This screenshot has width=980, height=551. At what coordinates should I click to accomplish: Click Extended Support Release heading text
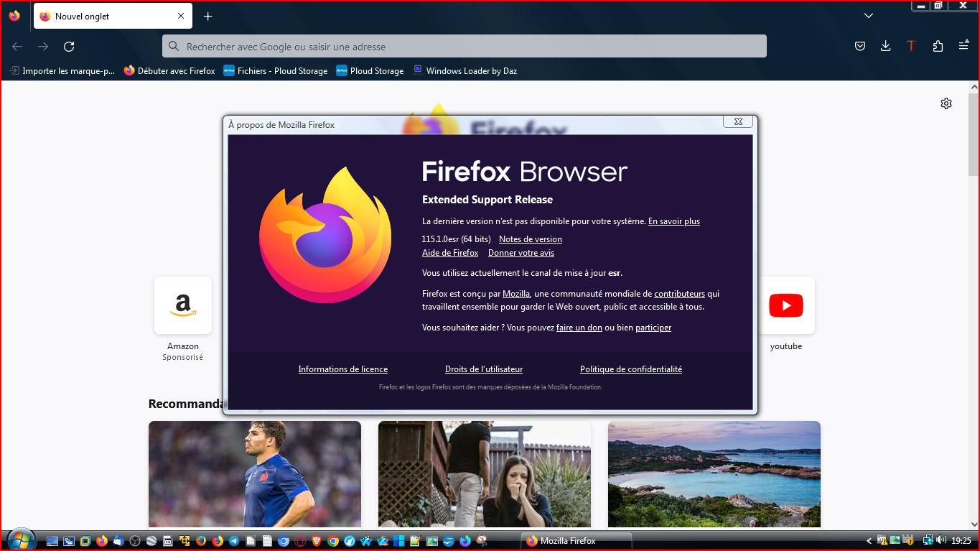tap(487, 200)
